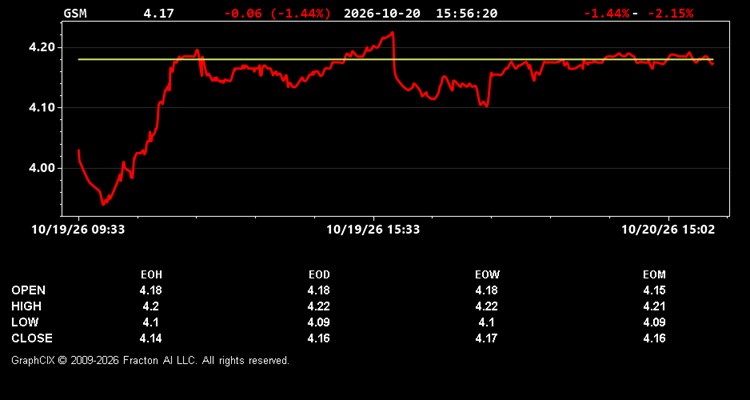Select the 10/19/26 15:33 x-axis label

(x=373, y=230)
